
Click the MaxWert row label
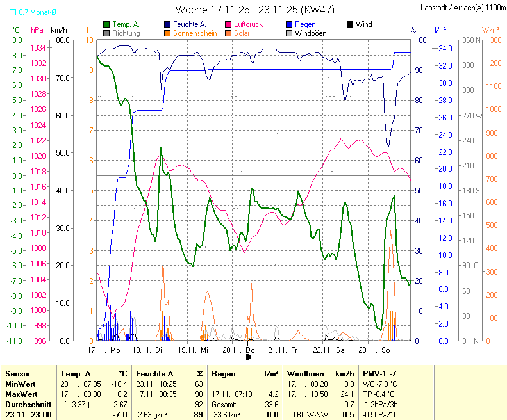[21, 394]
